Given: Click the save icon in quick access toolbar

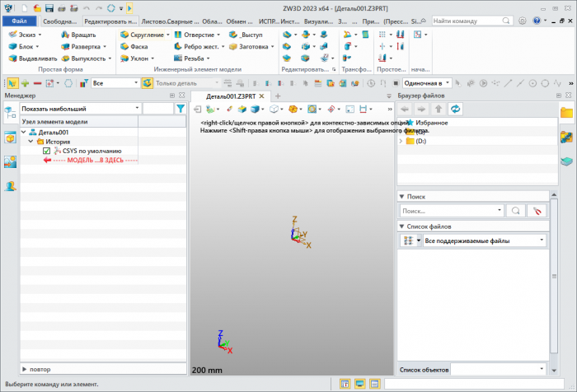Looking at the screenshot, I should pos(51,7).
